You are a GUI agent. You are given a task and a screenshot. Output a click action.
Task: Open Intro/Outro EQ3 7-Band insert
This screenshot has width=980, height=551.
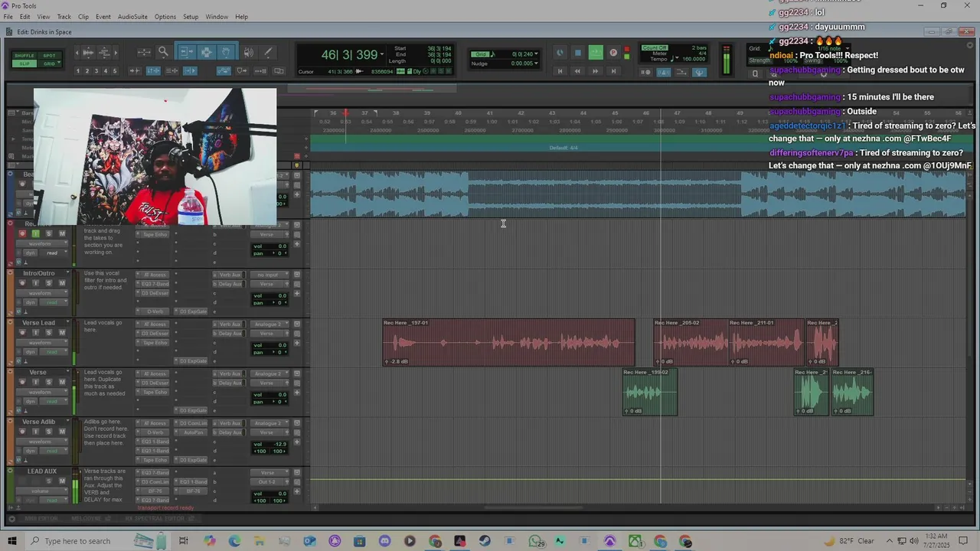155,284
